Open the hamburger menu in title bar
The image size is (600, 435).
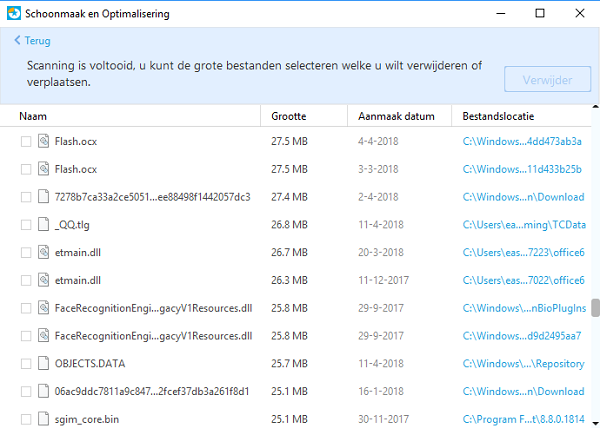tap(458, 13)
